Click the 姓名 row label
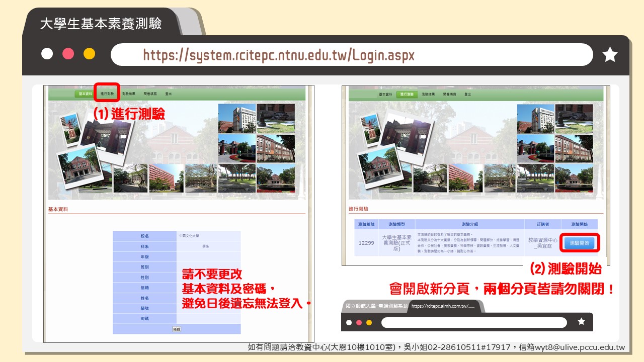This screenshot has height=362, width=644. [x=144, y=298]
